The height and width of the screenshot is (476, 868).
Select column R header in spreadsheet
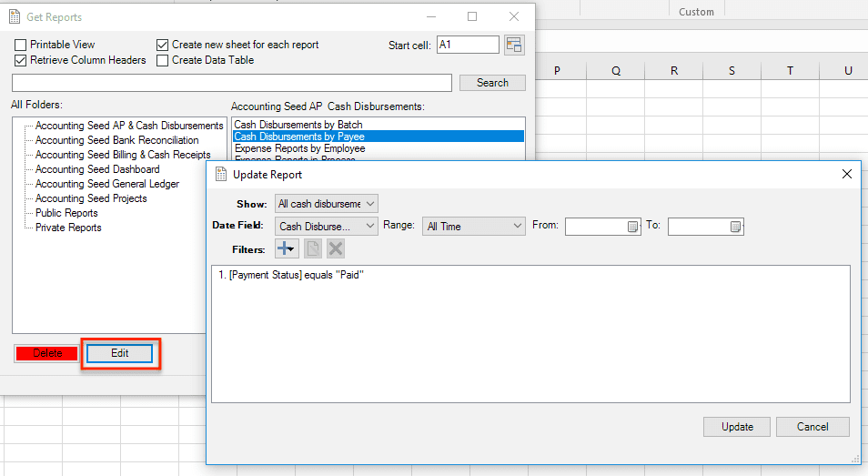tap(673, 70)
